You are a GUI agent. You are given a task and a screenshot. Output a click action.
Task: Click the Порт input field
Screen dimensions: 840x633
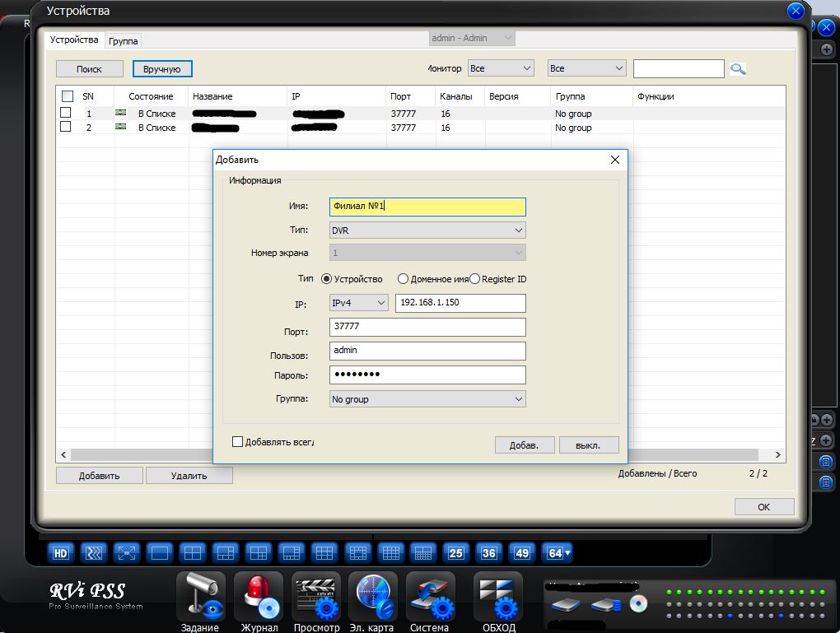coord(427,328)
